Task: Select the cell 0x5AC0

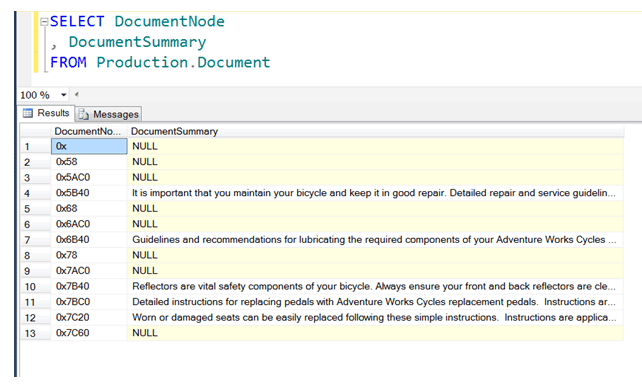Action: (x=89, y=177)
